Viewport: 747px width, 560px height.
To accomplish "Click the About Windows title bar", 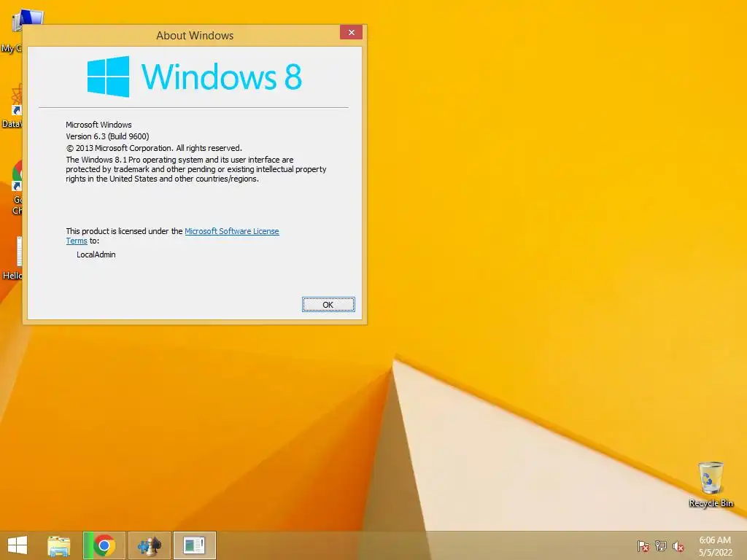I will pyautogui.click(x=195, y=36).
